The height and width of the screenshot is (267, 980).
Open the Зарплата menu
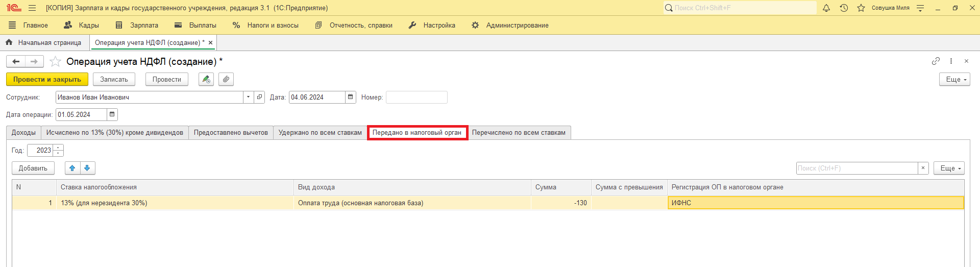pos(137,26)
